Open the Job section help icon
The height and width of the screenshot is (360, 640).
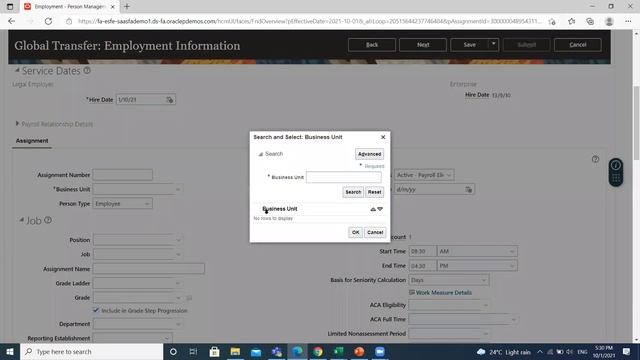[48, 220]
